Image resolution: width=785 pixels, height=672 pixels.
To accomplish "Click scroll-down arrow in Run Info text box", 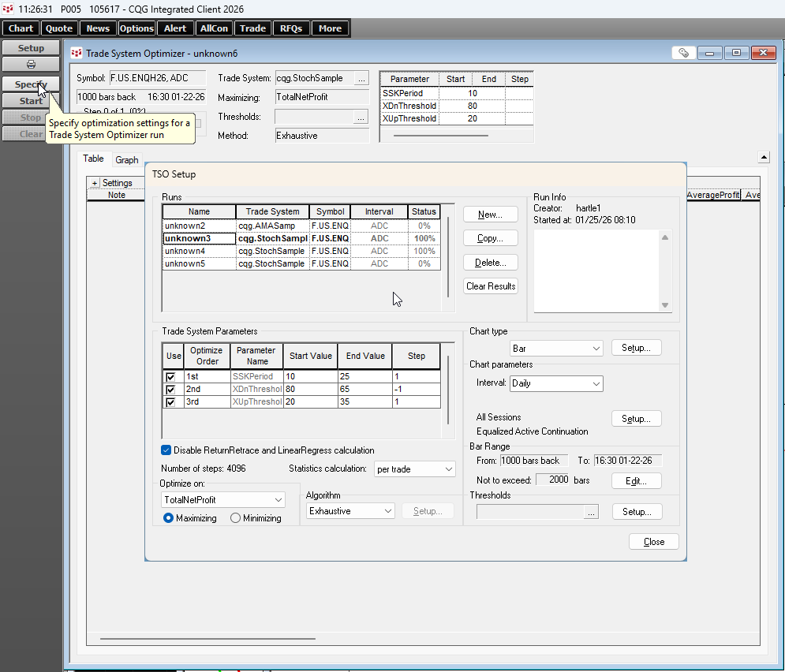I will point(665,305).
